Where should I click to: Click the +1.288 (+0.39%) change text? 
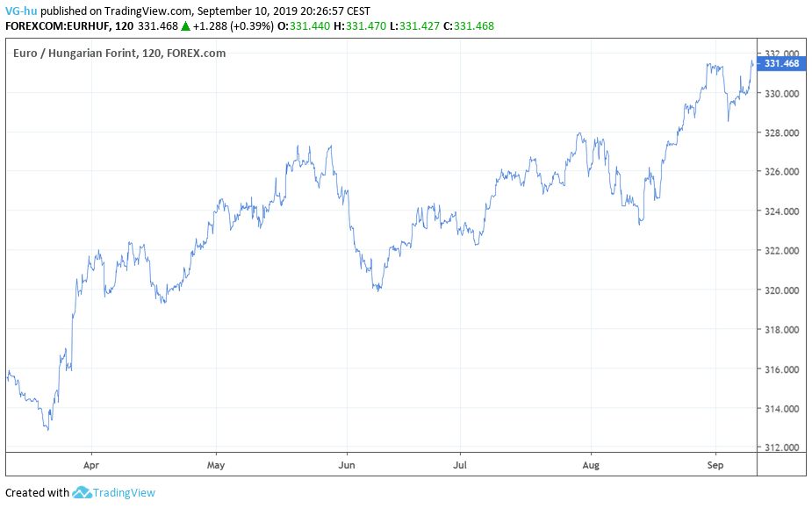pos(232,26)
